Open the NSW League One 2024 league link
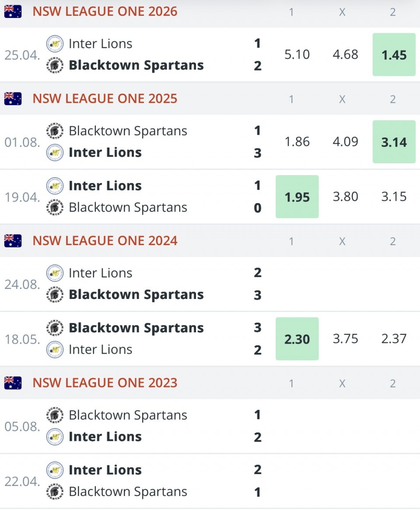This screenshot has height=510, width=420. pyautogui.click(x=105, y=241)
